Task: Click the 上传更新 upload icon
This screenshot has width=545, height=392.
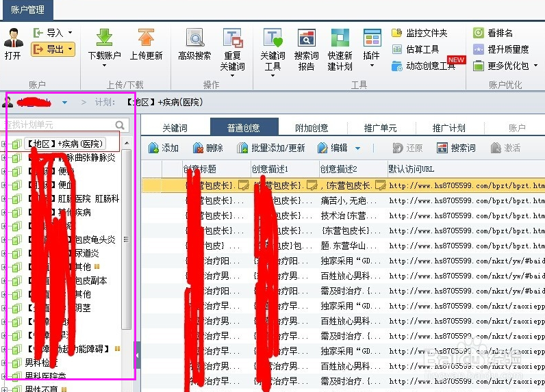Action: click(x=146, y=38)
